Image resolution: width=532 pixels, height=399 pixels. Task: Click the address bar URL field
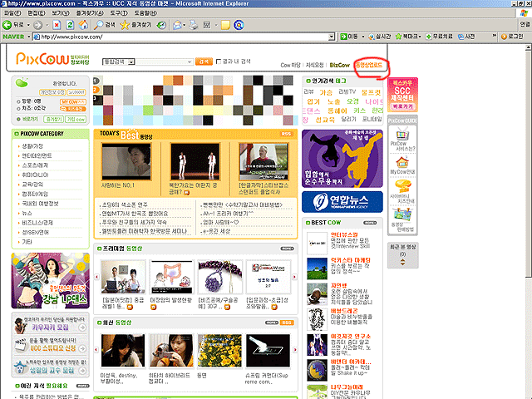click(x=184, y=37)
